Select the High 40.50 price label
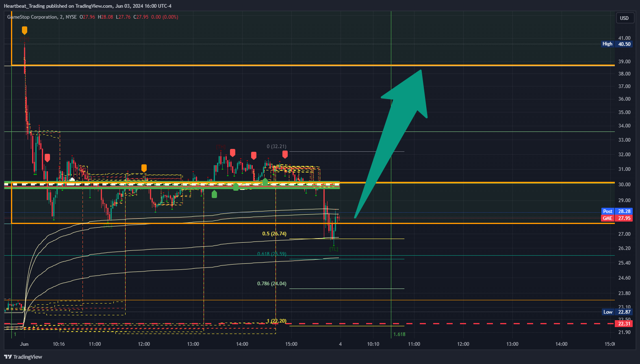The image size is (640, 364). tap(617, 44)
